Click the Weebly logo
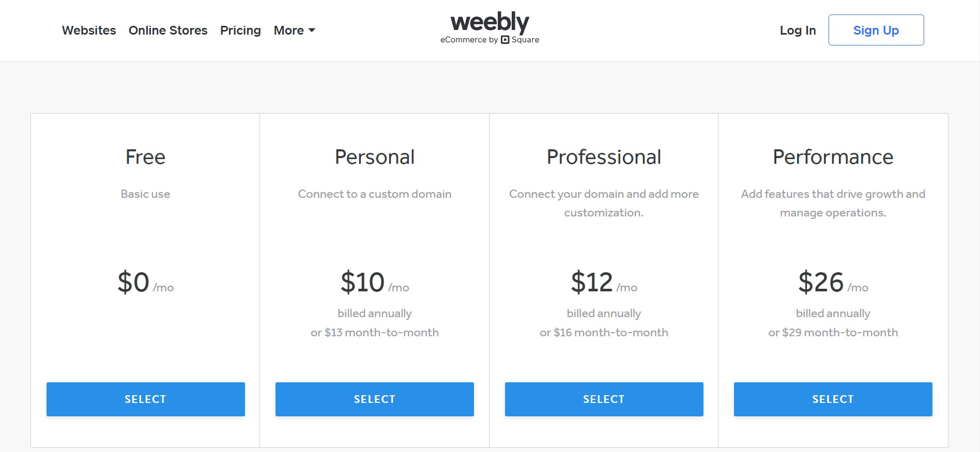This screenshot has width=980, height=452. click(489, 22)
